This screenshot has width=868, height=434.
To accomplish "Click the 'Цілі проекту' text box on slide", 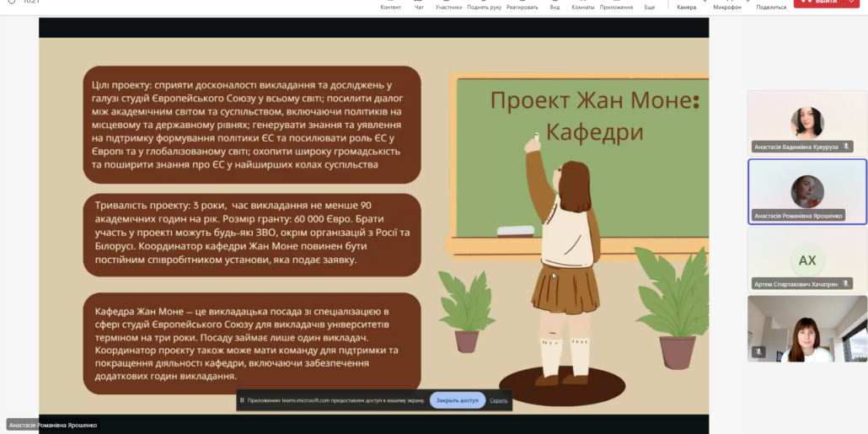I will 252,125.
